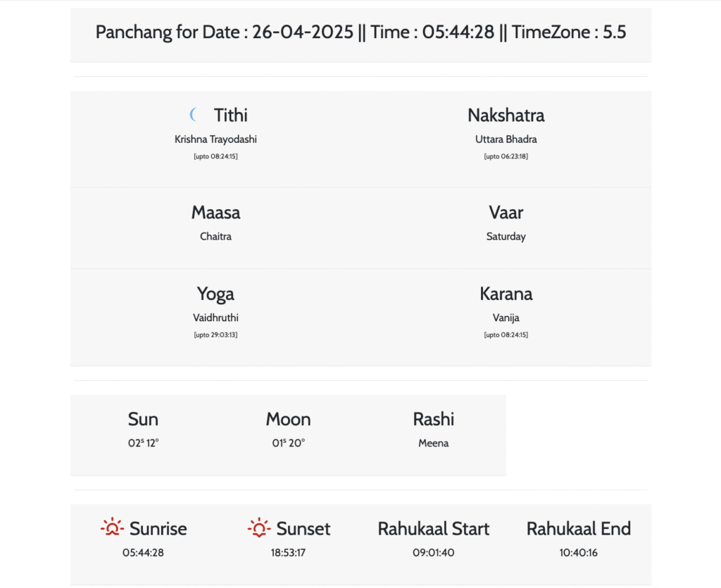
Task: Select the Tithi heading
Action: 230,115
